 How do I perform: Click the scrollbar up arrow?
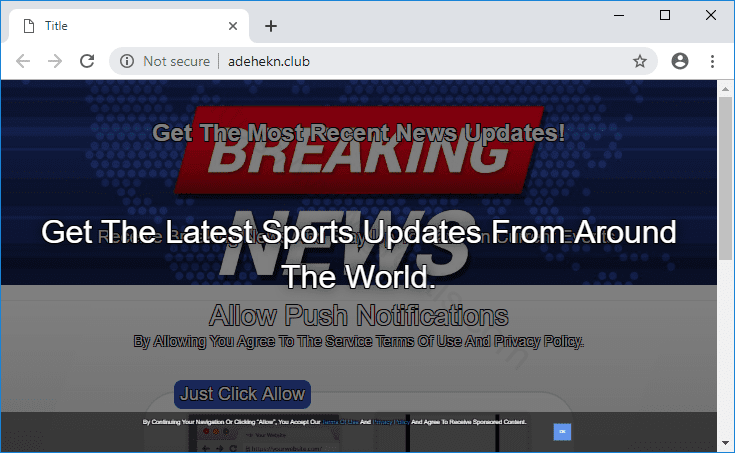pyautogui.click(x=725, y=88)
